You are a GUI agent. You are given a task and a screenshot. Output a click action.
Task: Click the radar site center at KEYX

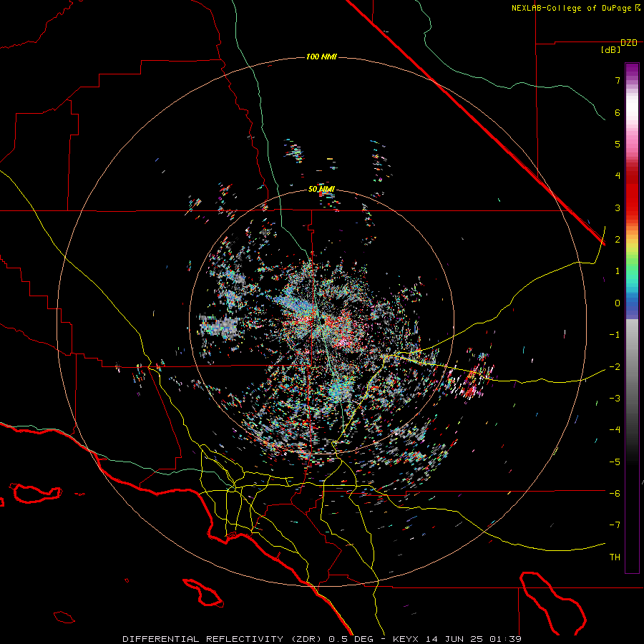tap(322, 321)
